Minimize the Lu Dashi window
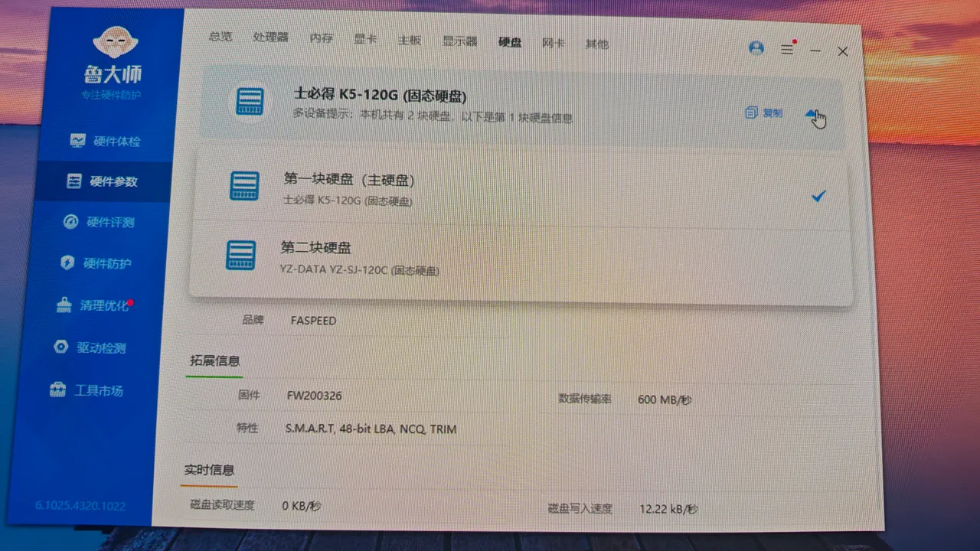The image size is (980, 551). tap(815, 51)
